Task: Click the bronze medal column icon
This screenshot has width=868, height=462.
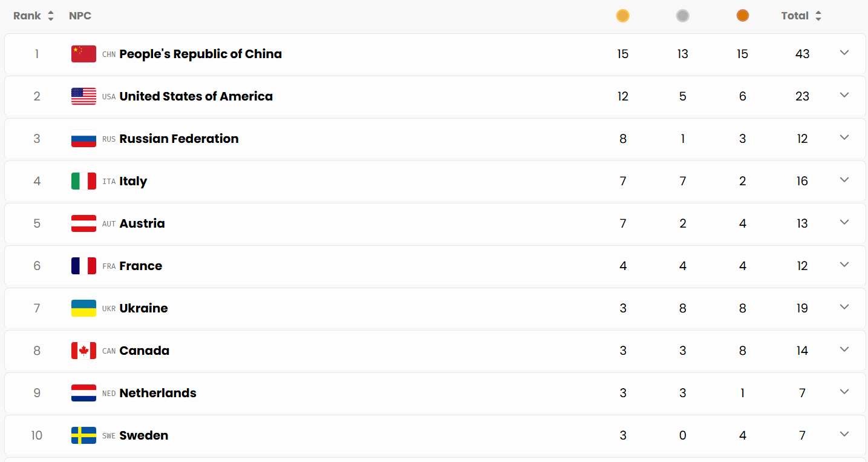Action: coord(742,16)
